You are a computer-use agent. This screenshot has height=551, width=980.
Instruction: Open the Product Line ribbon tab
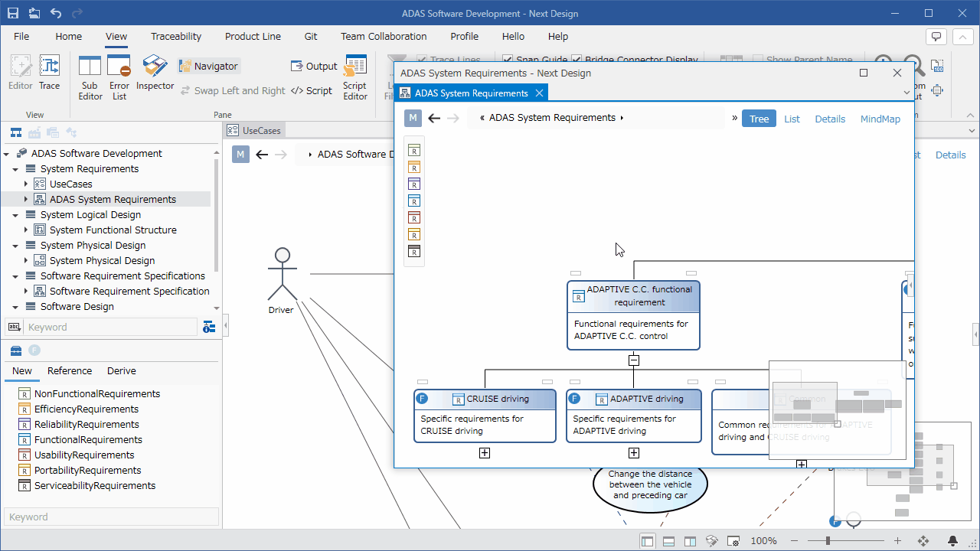[x=253, y=36]
